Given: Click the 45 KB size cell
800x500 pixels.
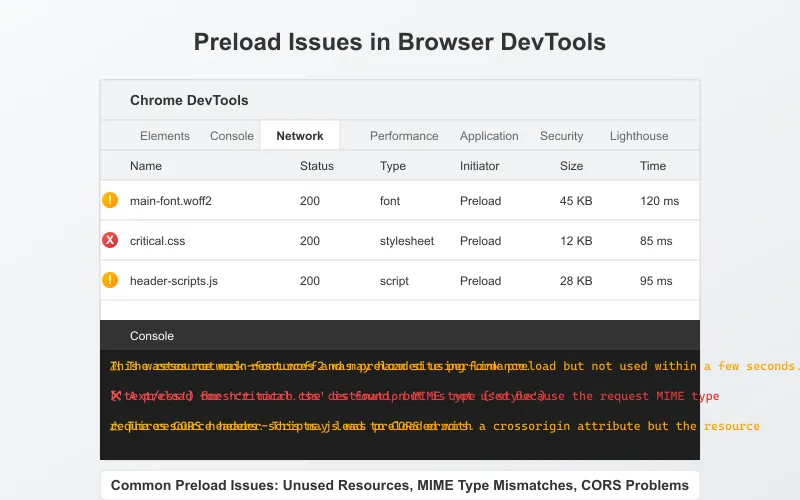Looking at the screenshot, I should click(576, 201).
